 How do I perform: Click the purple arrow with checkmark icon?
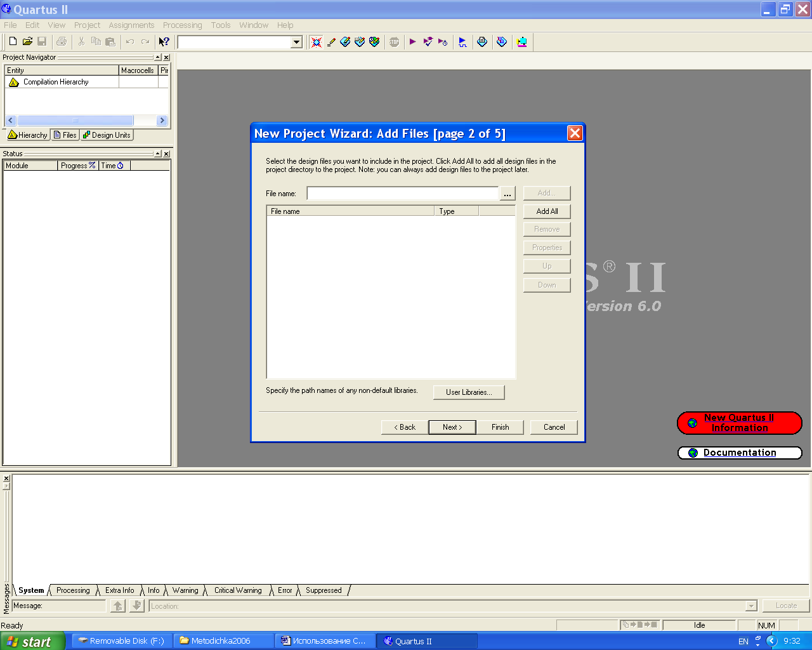[x=428, y=42]
